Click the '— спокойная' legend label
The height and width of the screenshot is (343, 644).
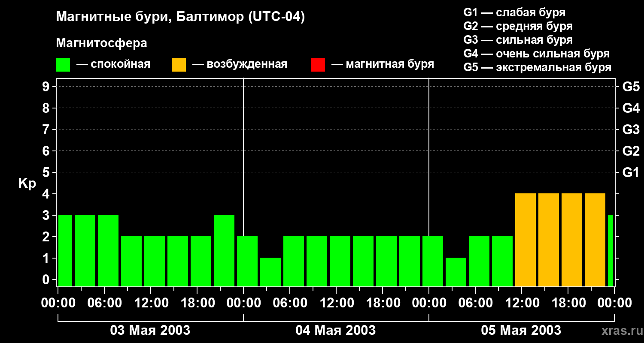point(113,64)
